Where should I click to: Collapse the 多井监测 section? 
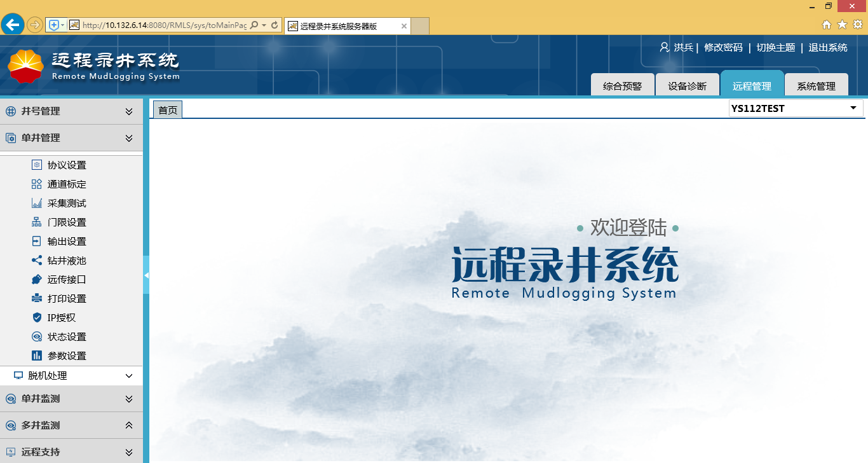click(x=129, y=425)
